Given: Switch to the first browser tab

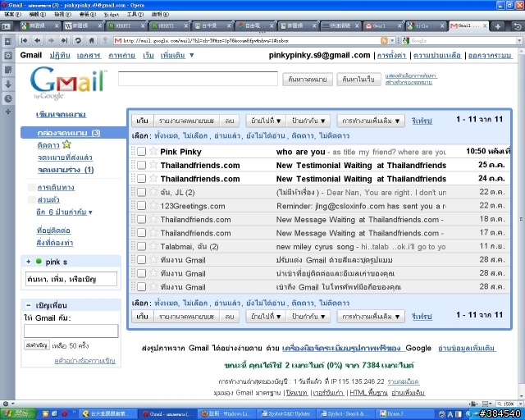Looking at the screenshot, I should [x=39, y=25].
